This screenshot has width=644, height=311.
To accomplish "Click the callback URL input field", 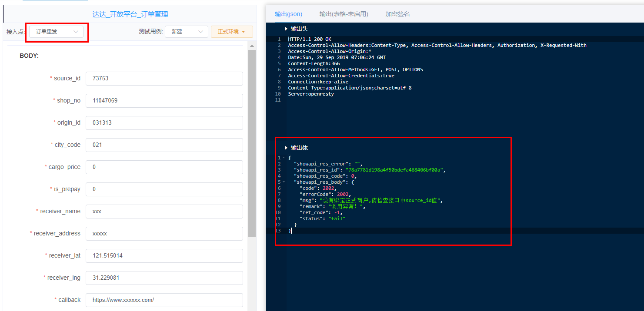I will [x=164, y=300].
